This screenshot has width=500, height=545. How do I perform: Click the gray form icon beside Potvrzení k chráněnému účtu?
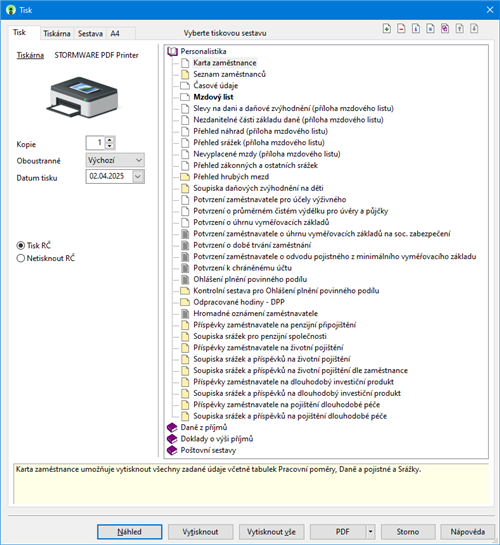tap(185, 268)
